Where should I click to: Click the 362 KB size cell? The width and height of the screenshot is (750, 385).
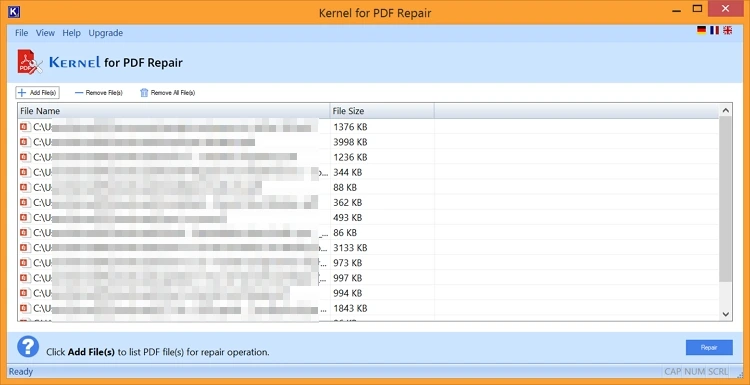[382, 202]
